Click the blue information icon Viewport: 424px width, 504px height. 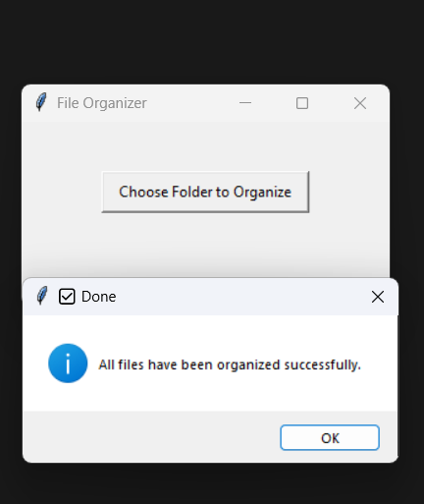tap(68, 364)
